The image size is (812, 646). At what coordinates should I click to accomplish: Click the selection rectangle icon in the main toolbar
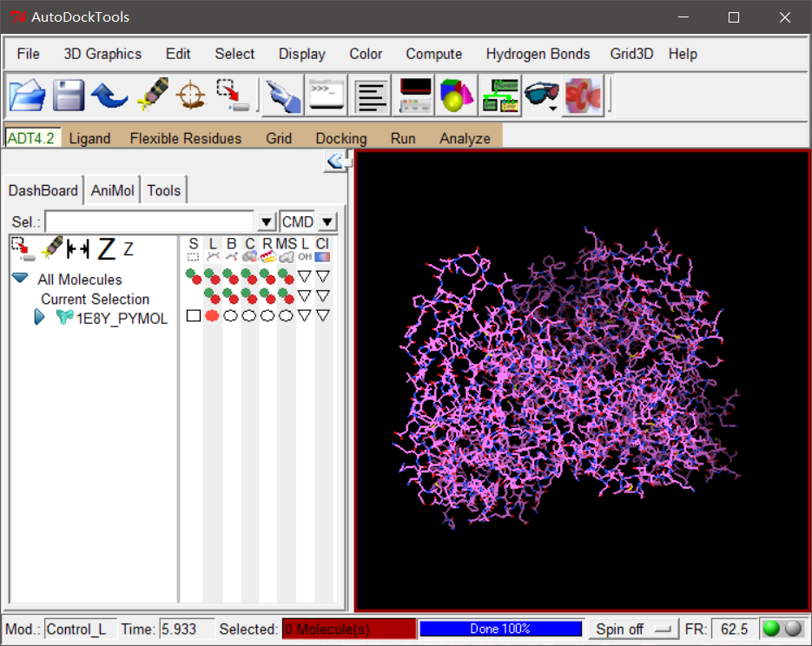pyautogui.click(x=233, y=95)
